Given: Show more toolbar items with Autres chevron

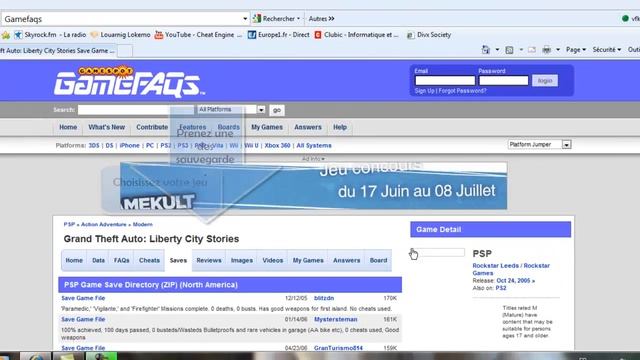Looking at the screenshot, I should [x=322, y=18].
